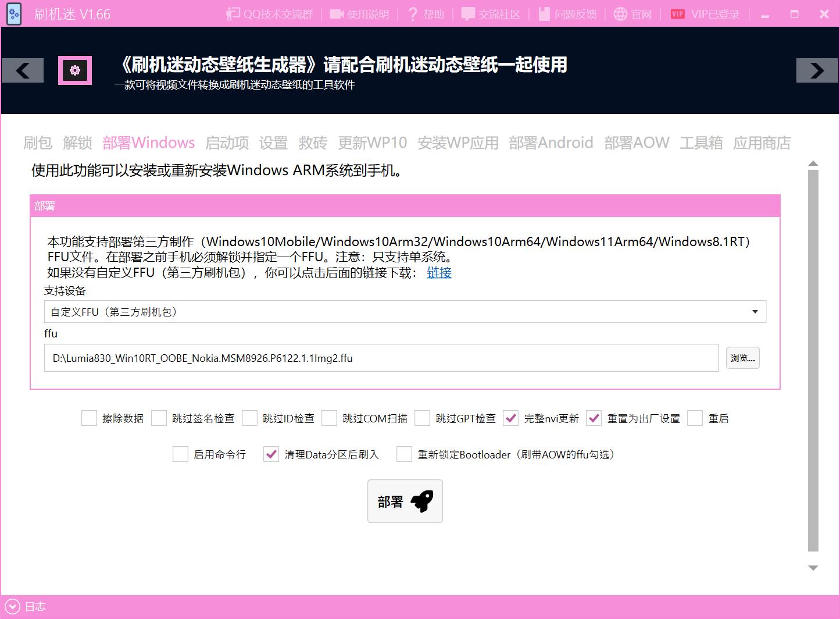
Task: Open the 启动项 tab
Action: [x=227, y=143]
